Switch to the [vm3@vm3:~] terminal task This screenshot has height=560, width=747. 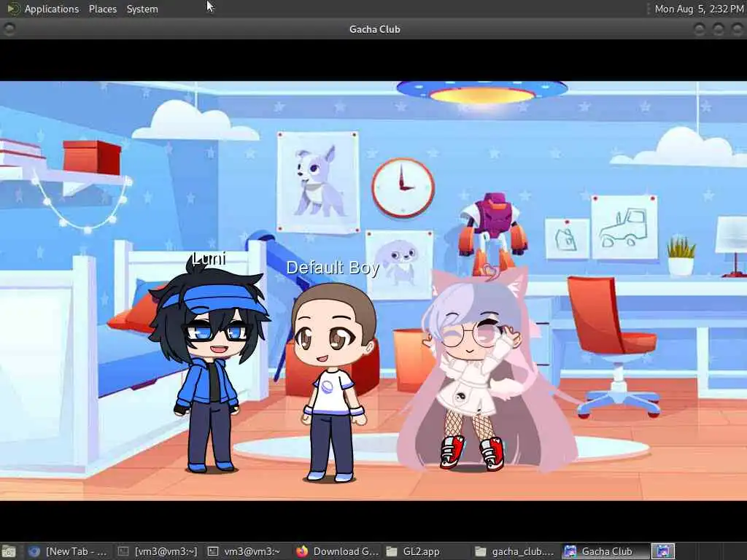point(158,551)
